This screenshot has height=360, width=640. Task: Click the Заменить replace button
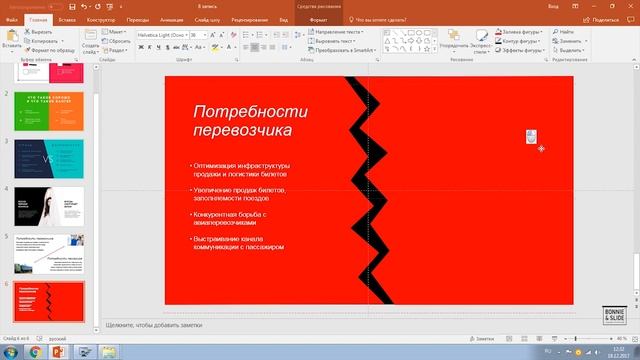click(569, 41)
